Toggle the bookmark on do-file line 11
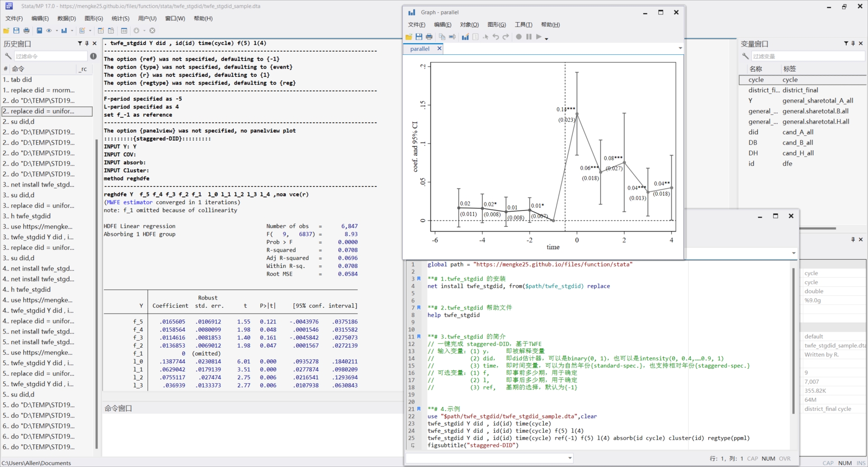Screen dimensions: 868x467 pos(419,337)
